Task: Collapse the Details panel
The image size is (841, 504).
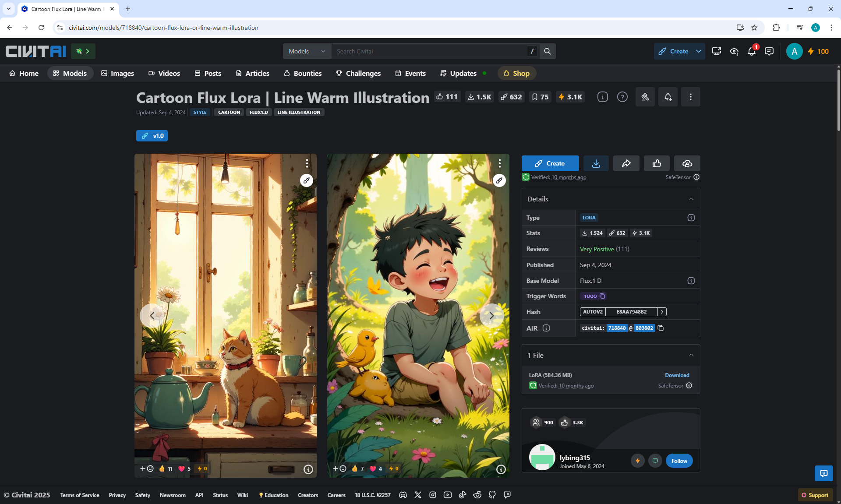Action: pyautogui.click(x=691, y=199)
